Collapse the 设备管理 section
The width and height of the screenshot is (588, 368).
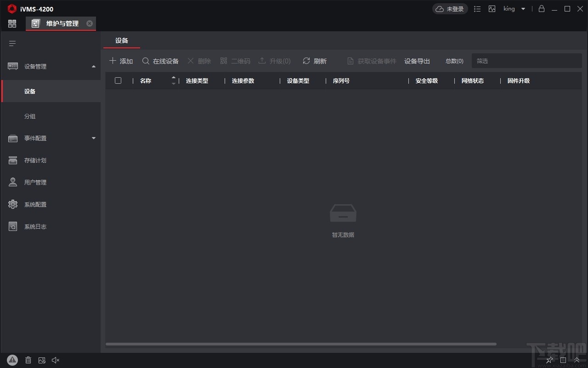[x=94, y=66]
